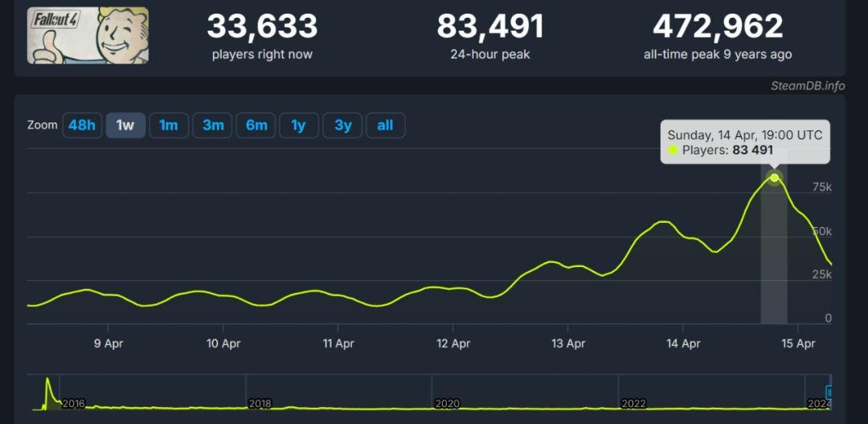Viewport: 868px width, 424px height.
Task: Click the 2016 launch spike in navigator
Action: 47,386
